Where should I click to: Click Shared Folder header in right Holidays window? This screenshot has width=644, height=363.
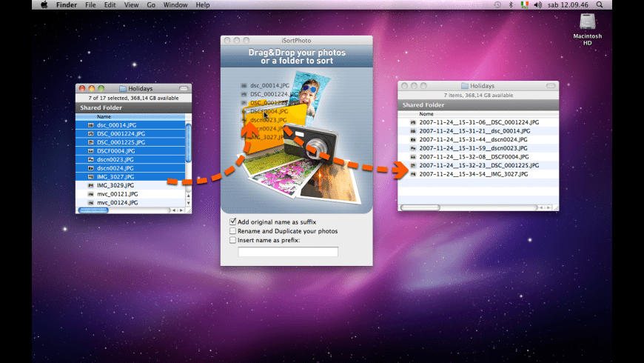pos(478,105)
